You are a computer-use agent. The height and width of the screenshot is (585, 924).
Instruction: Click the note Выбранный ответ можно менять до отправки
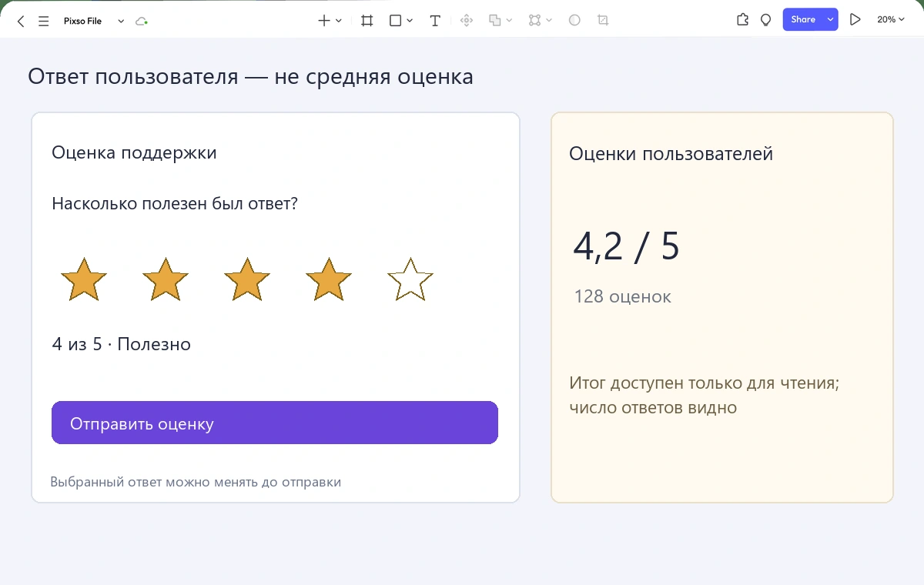coord(196,482)
